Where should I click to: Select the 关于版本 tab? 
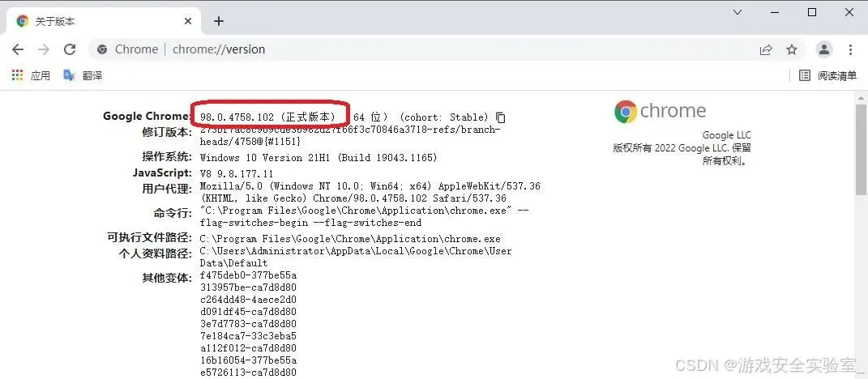(104, 21)
